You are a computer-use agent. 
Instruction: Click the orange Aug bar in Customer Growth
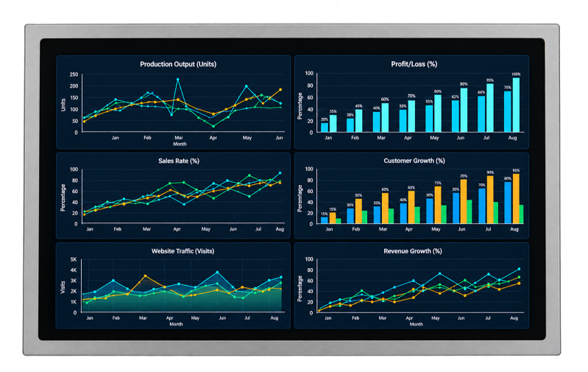click(516, 198)
